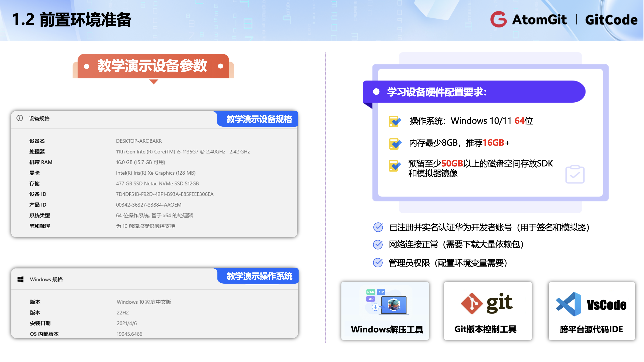Click version value 22H2
The height and width of the screenshot is (362, 644).
click(x=123, y=312)
